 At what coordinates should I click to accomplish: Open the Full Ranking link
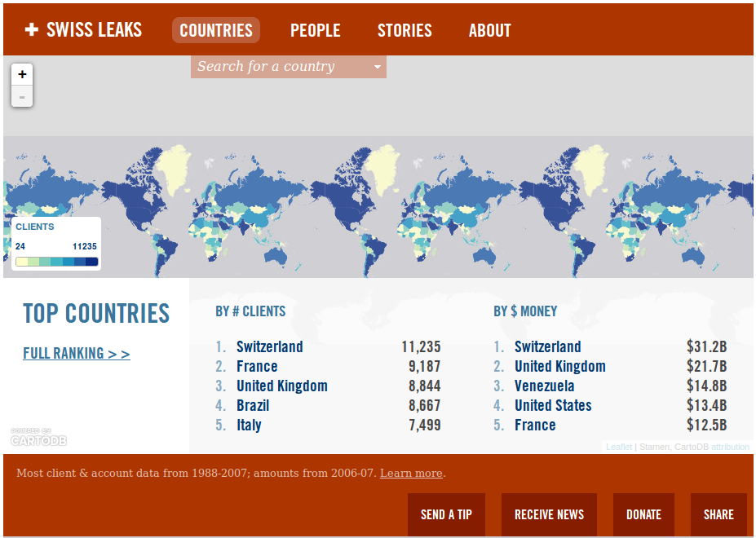click(77, 353)
